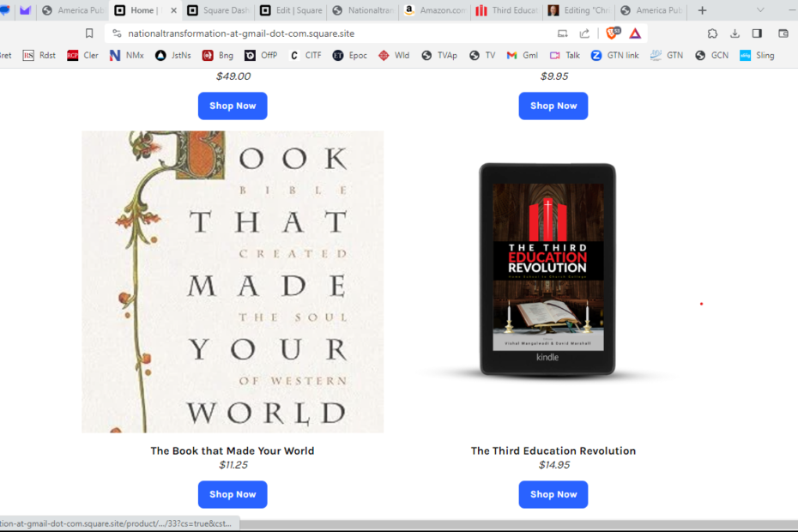Click The Book that Made Your World title
The width and height of the screenshot is (798, 532).
click(x=233, y=451)
